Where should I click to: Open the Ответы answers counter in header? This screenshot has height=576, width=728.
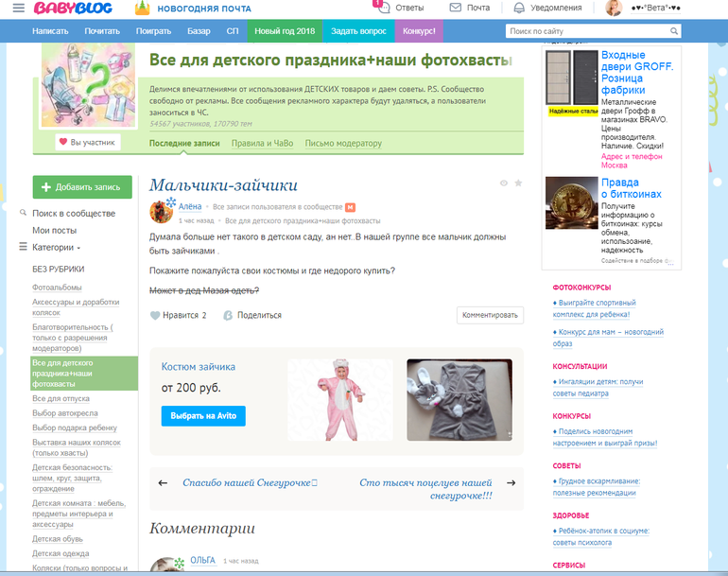[x=401, y=8]
